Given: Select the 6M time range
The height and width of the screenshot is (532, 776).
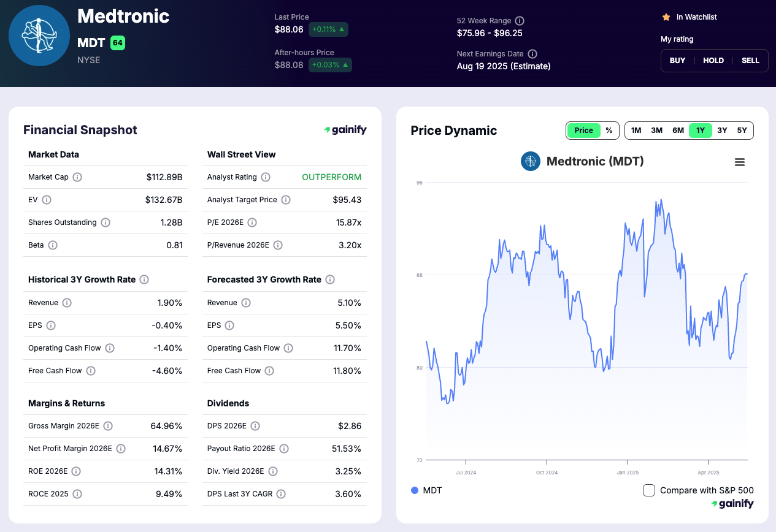Looking at the screenshot, I should [678, 131].
